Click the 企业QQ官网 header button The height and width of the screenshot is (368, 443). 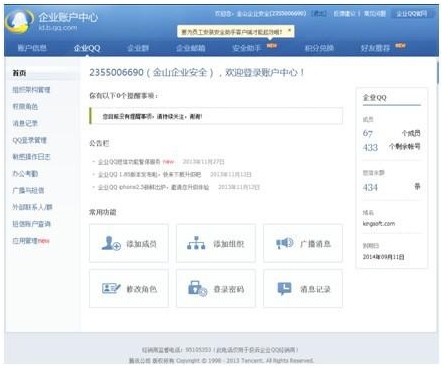pos(412,13)
